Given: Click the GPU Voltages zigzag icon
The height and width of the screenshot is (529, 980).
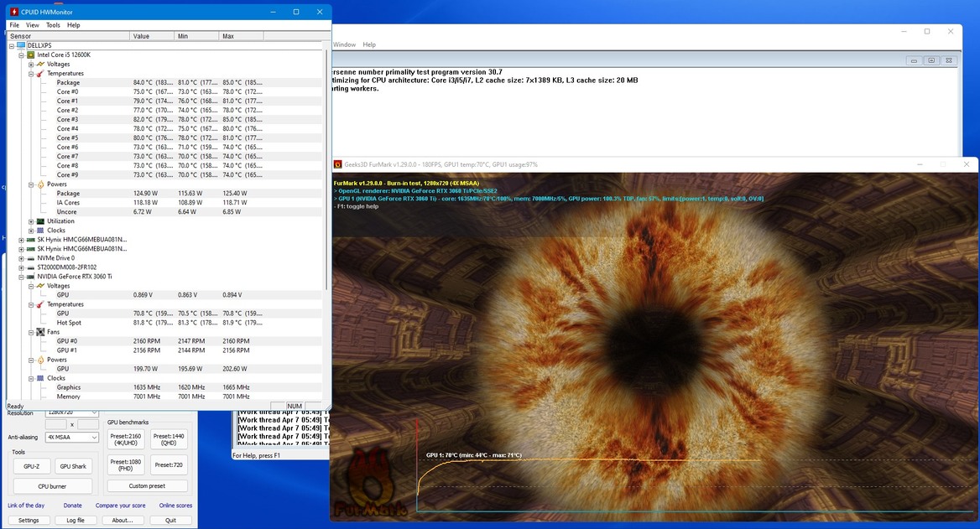Looking at the screenshot, I should click(40, 286).
